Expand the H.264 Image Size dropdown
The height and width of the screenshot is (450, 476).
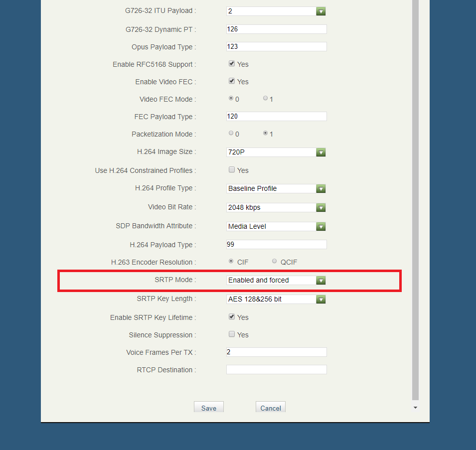276,152
